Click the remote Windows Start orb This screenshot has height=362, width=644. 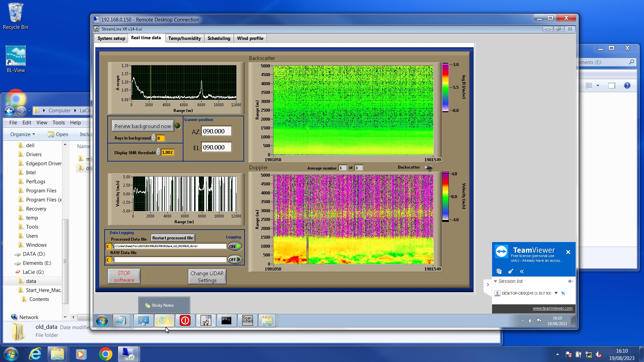102,321
